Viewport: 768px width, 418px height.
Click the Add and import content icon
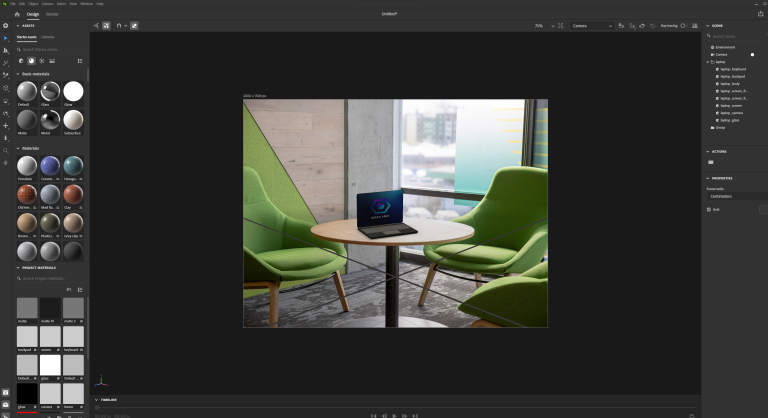pyautogui.click(x=6, y=25)
